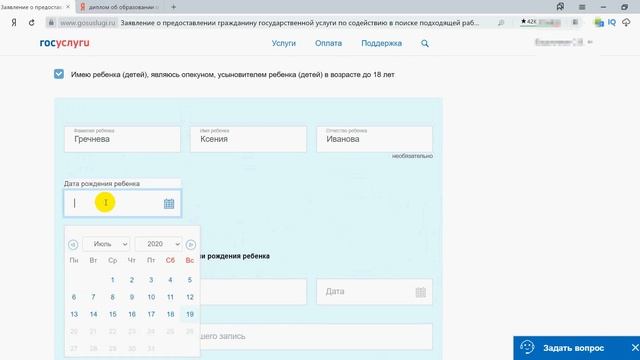Click the child's name field Ксения

[248, 139]
